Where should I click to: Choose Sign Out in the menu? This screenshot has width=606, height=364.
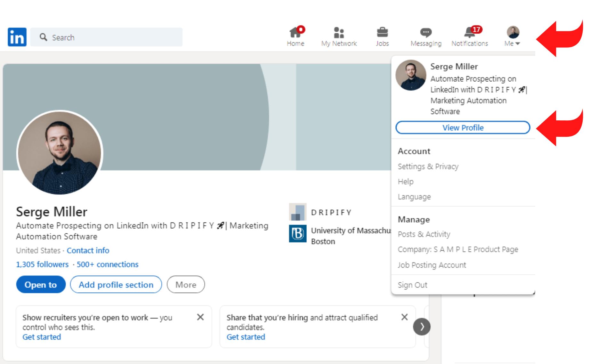(412, 285)
